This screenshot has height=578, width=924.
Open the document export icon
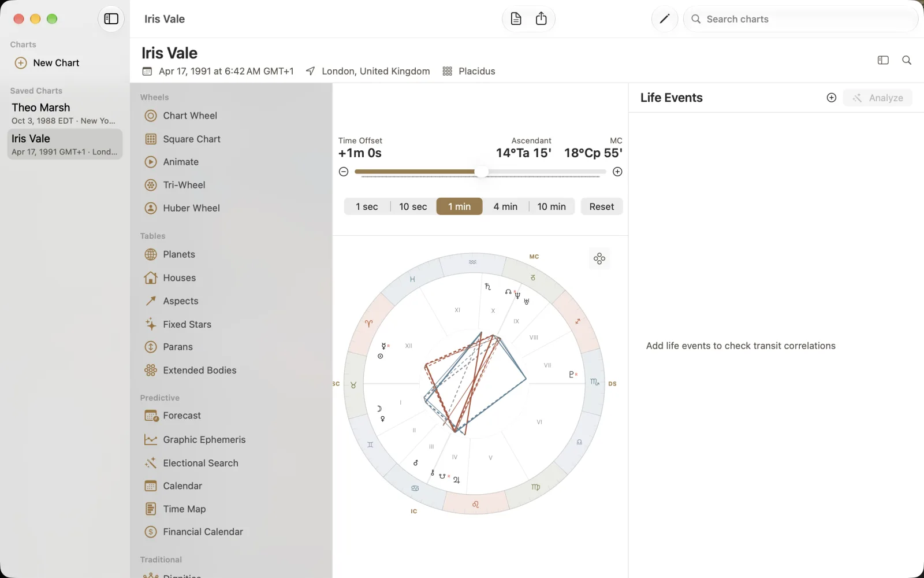(x=516, y=19)
